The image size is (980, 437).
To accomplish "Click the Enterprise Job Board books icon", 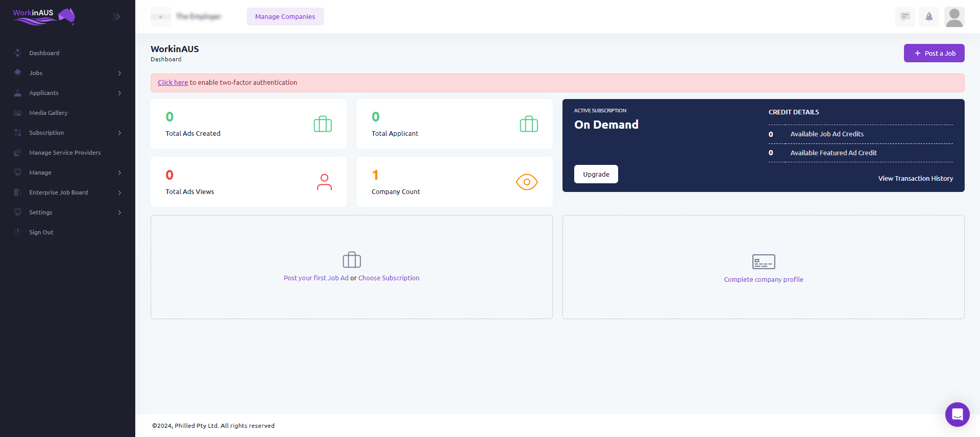I will point(18,192).
